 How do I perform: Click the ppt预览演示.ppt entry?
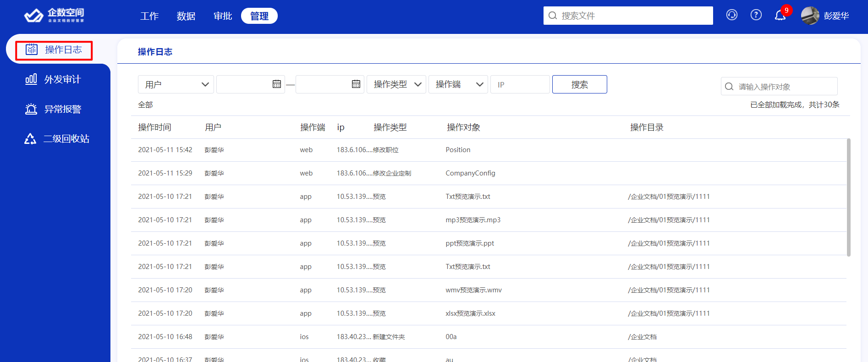(470, 243)
